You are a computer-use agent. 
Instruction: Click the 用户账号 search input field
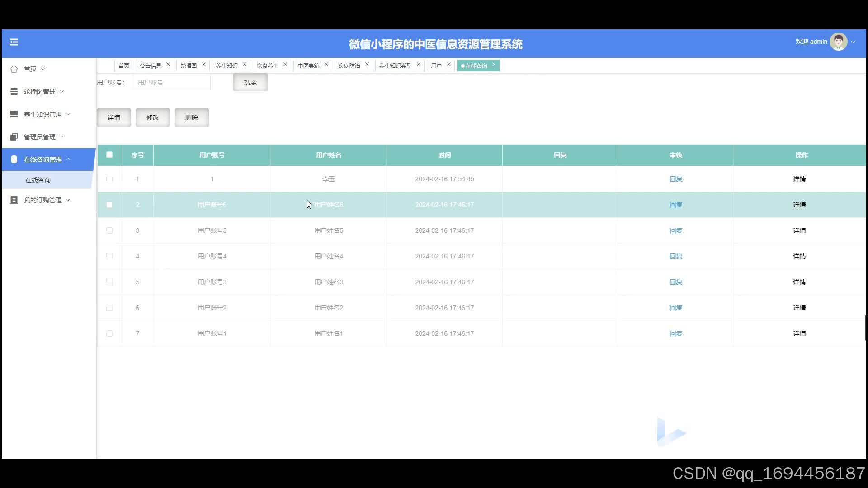pyautogui.click(x=171, y=82)
